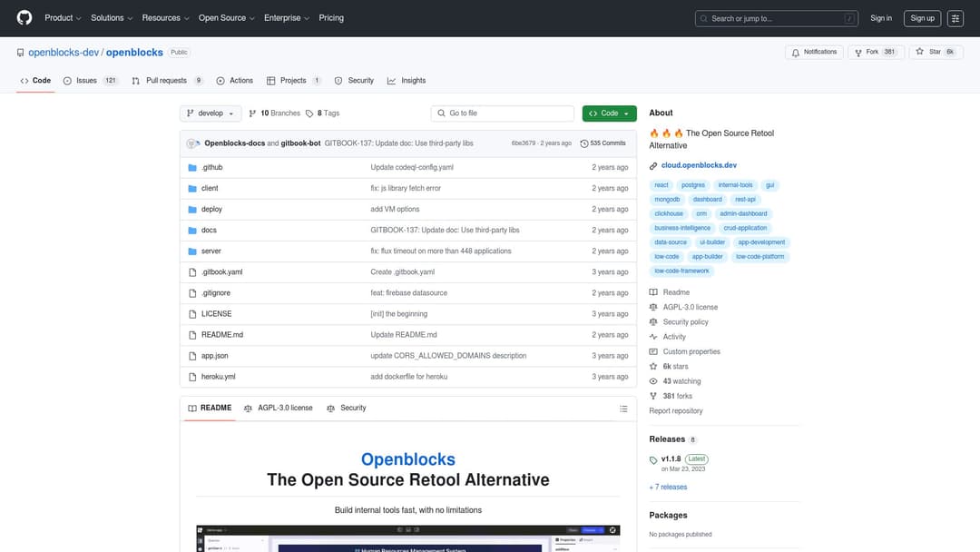Click the book icon beside Readme

(x=653, y=292)
